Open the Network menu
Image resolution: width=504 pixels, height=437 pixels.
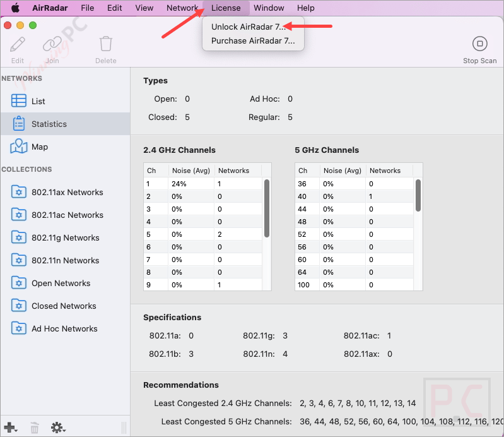pyautogui.click(x=182, y=8)
